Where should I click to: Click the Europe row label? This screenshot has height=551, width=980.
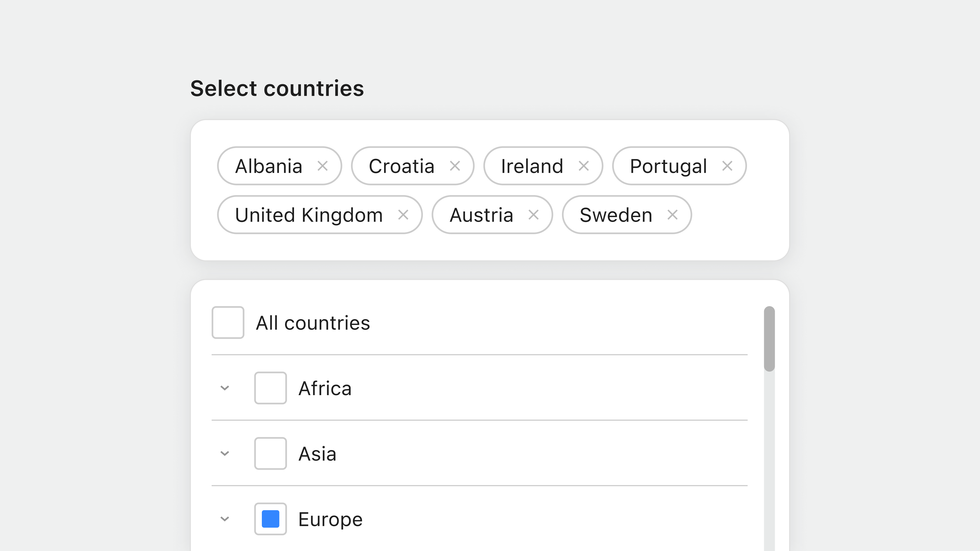coord(330,519)
